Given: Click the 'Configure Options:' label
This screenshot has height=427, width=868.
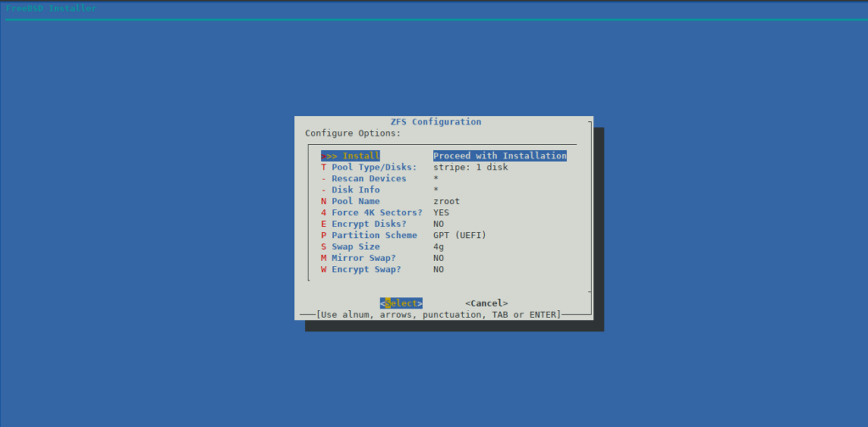Looking at the screenshot, I should [353, 133].
